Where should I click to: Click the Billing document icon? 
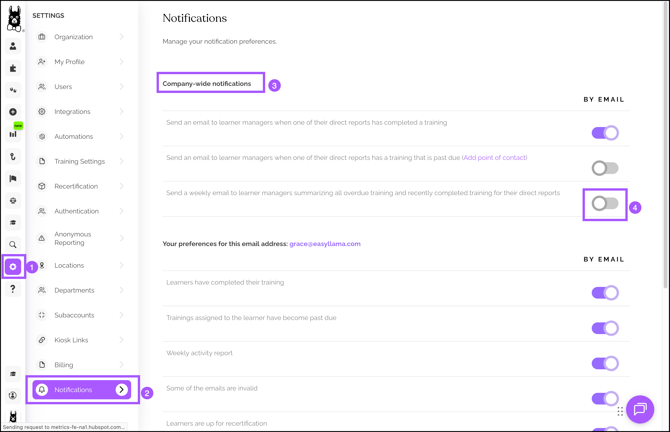pos(42,365)
